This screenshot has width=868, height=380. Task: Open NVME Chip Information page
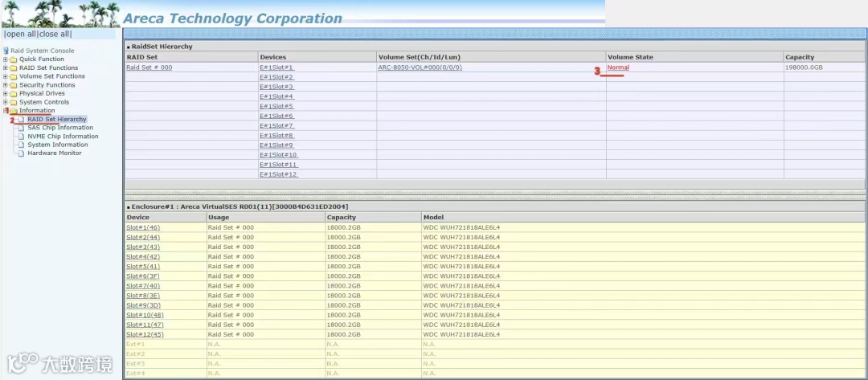coord(63,136)
